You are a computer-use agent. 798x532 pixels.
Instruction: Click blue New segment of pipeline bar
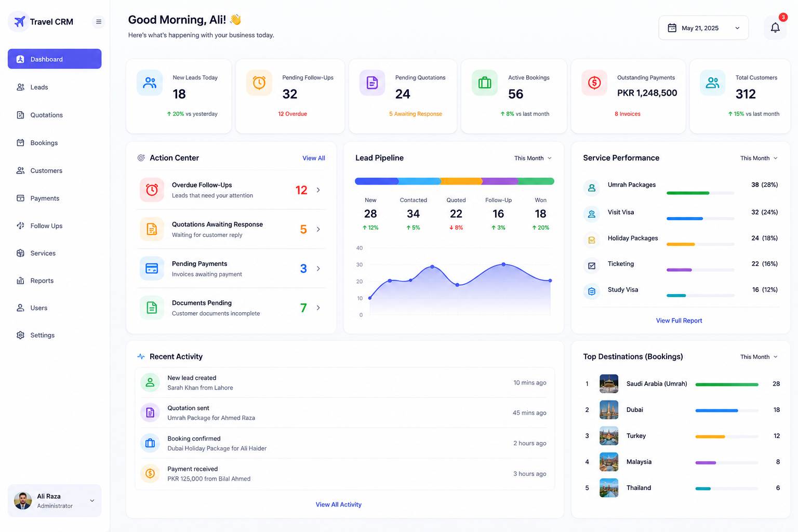[377, 181]
